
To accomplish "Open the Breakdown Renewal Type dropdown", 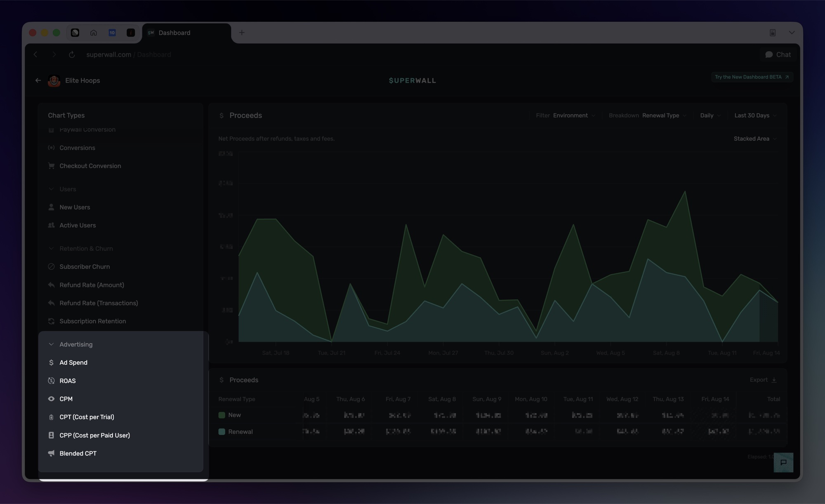I will tap(648, 115).
